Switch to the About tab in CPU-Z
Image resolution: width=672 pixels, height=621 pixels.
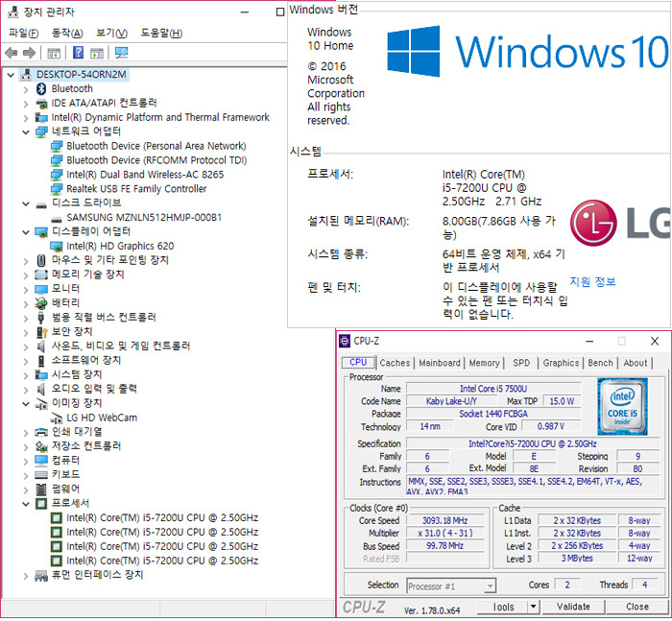(636, 363)
